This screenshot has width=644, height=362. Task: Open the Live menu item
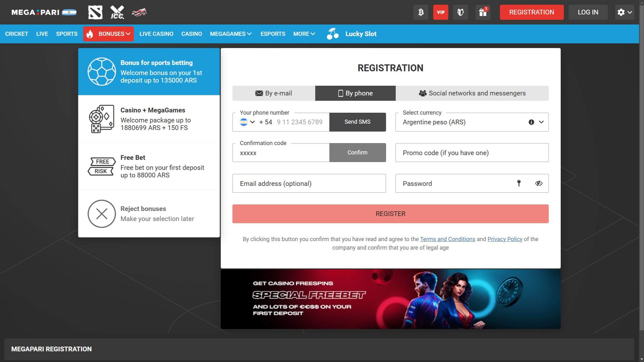[x=42, y=34]
